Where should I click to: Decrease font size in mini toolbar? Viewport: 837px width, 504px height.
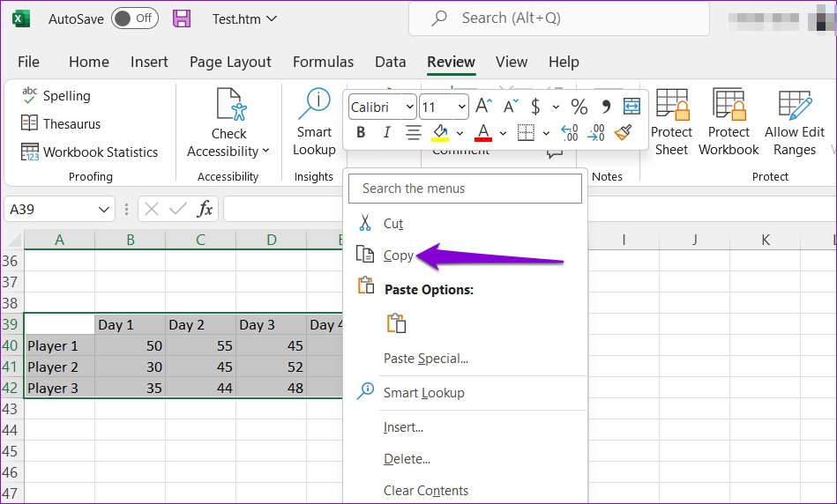(x=511, y=107)
